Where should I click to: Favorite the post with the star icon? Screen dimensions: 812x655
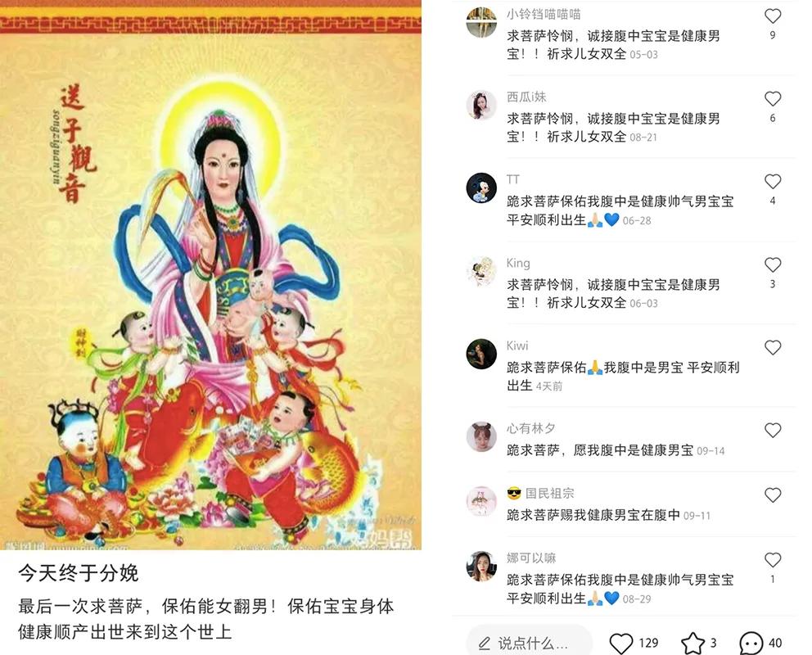coord(692,643)
